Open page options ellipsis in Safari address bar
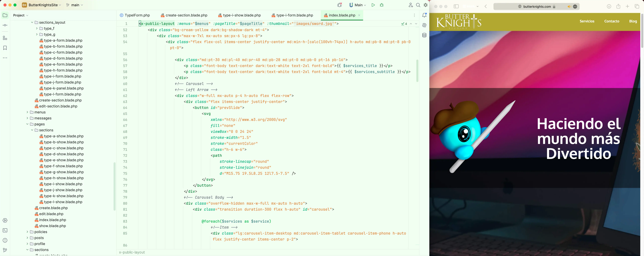The image size is (644, 256). pos(575,6)
